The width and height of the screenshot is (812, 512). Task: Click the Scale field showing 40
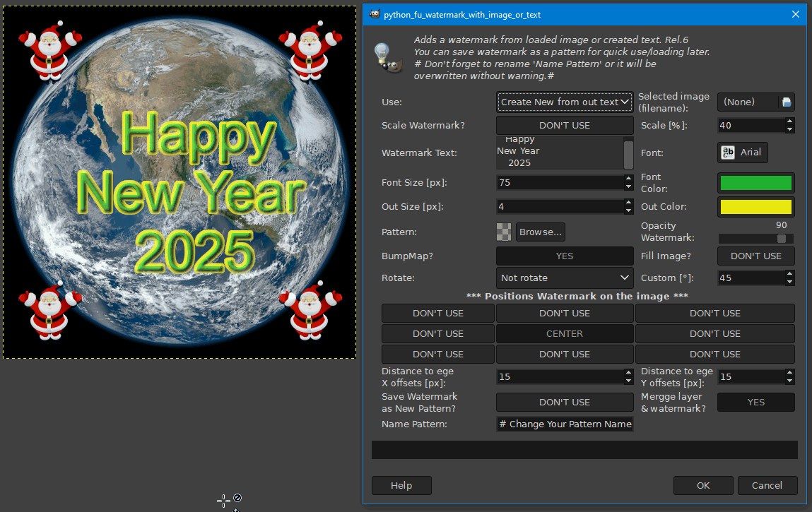pos(751,125)
